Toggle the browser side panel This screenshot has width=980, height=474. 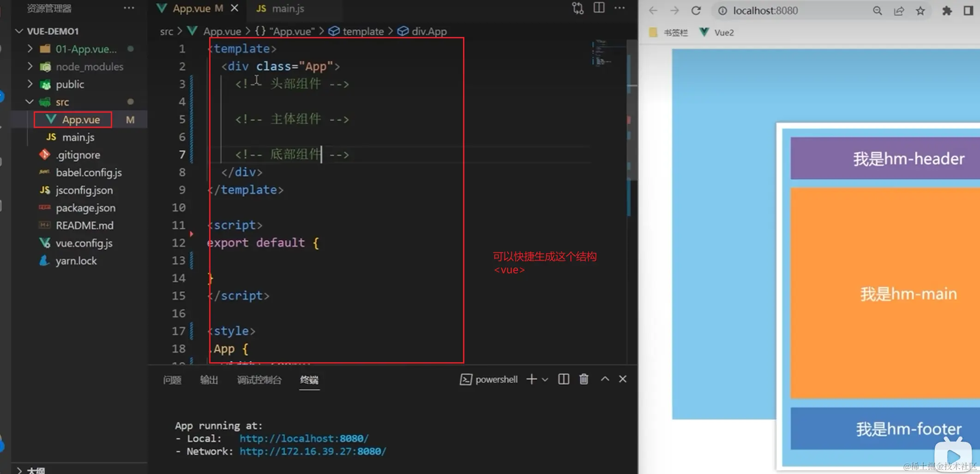968,11
